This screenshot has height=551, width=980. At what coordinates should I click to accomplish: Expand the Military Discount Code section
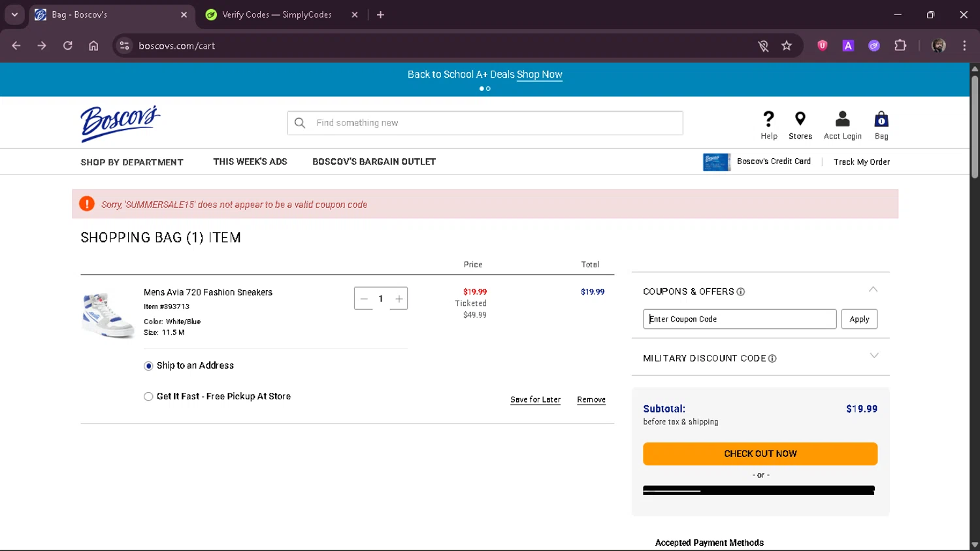pos(874,356)
